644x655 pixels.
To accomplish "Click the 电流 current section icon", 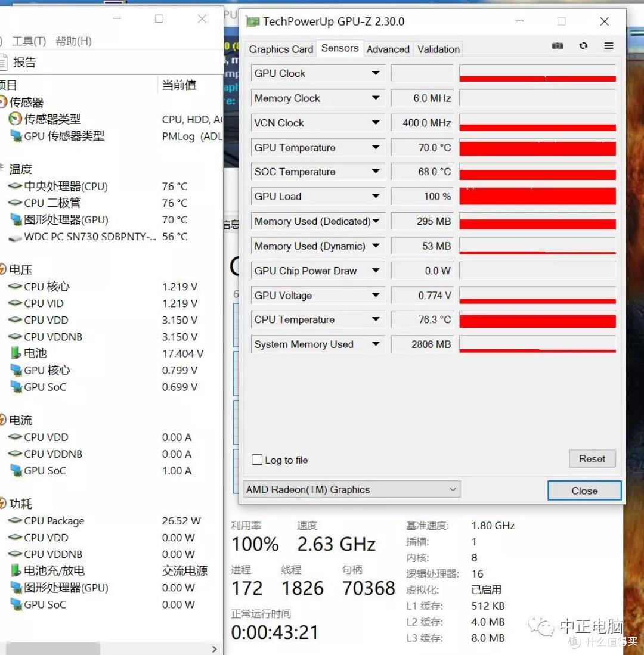I will (x=2, y=420).
